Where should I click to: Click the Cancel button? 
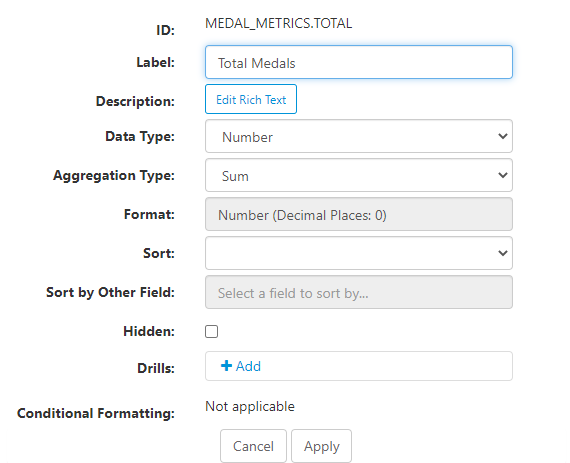click(253, 446)
